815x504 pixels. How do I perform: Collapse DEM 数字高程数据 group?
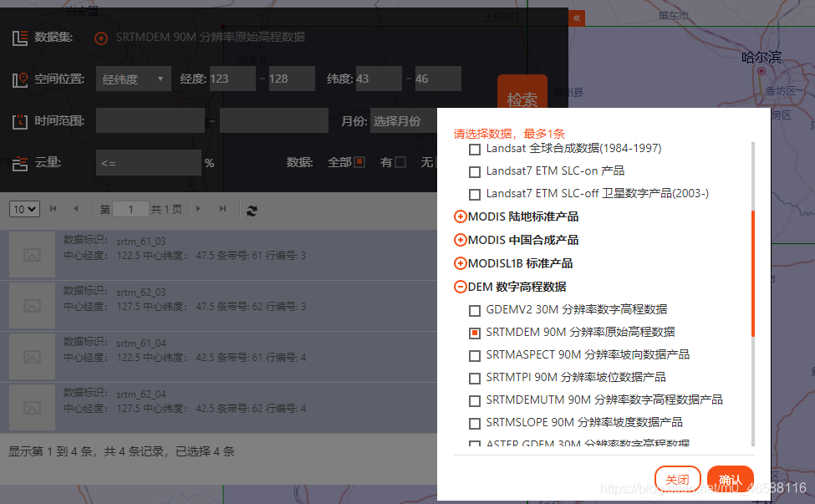click(x=460, y=287)
